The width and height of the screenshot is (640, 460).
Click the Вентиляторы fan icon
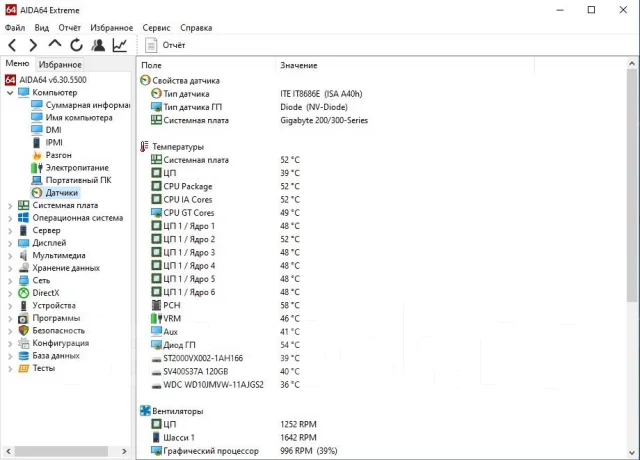pyautogui.click(x=145, y=411)
